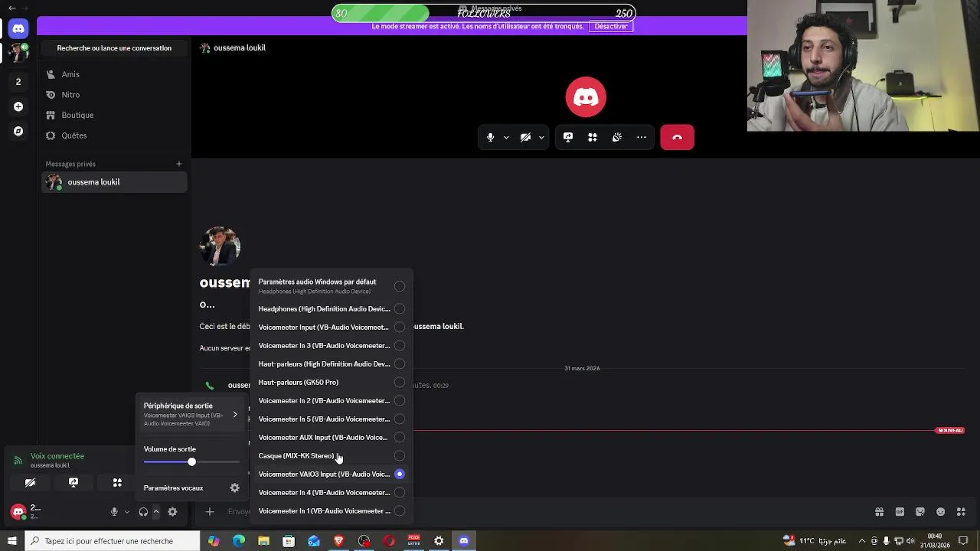This screenshot has height=551, width=980.
Task: Open the Quêtes quests page
Action: (x=115, y=135)
